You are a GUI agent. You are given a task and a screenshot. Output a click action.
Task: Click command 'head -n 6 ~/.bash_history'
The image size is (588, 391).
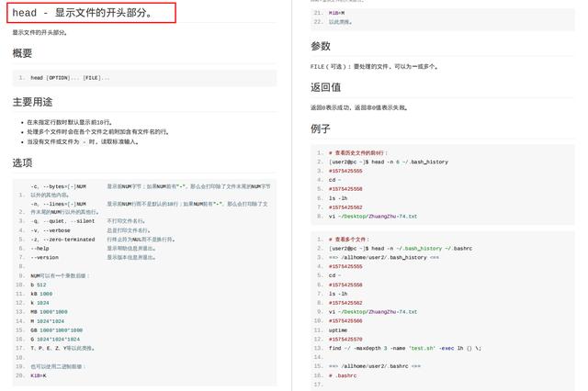[410, 162]
